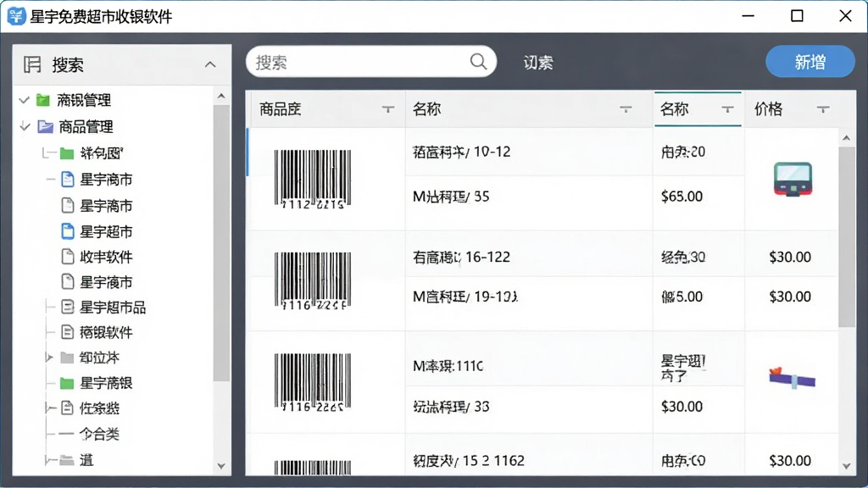Click the magnifier icon in the search box
The width and height of the screenshot is (868, 488).
pos(478,61)
